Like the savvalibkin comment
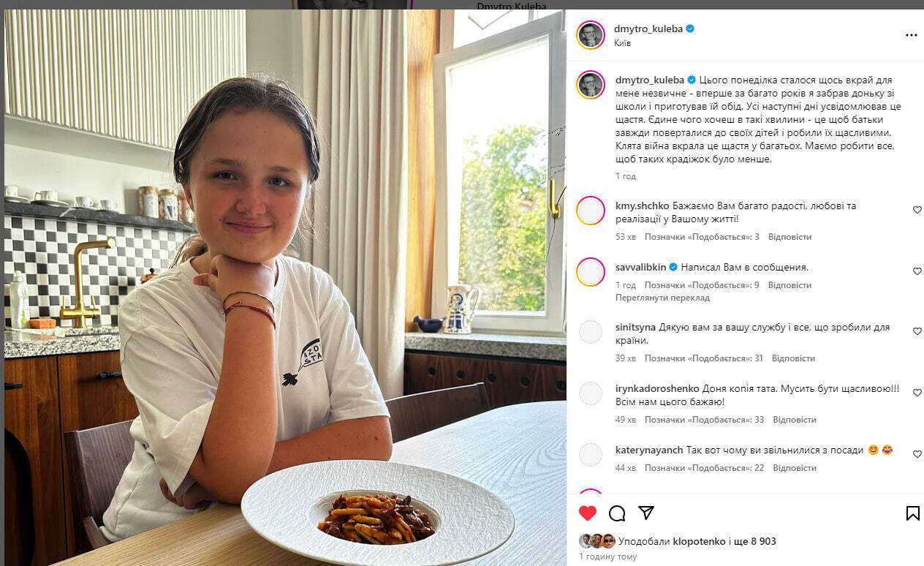Image resolution: width=924 pixels, height=566 pixels. pos(917,271)
